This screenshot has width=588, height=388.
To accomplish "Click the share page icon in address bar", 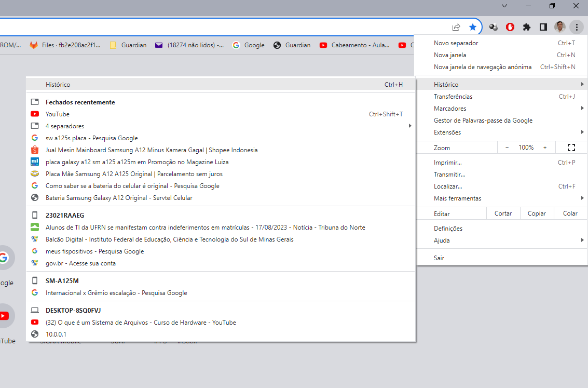I will (x=456, y=27).
